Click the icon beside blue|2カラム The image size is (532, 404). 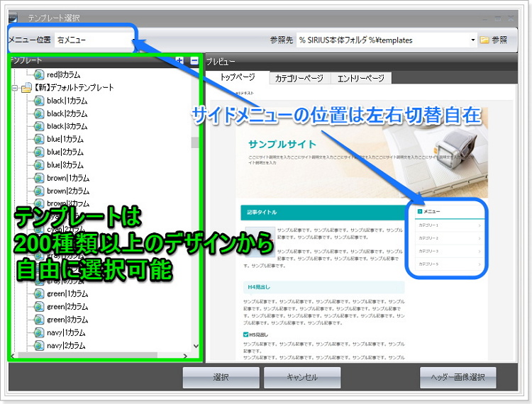coord(39,152)
